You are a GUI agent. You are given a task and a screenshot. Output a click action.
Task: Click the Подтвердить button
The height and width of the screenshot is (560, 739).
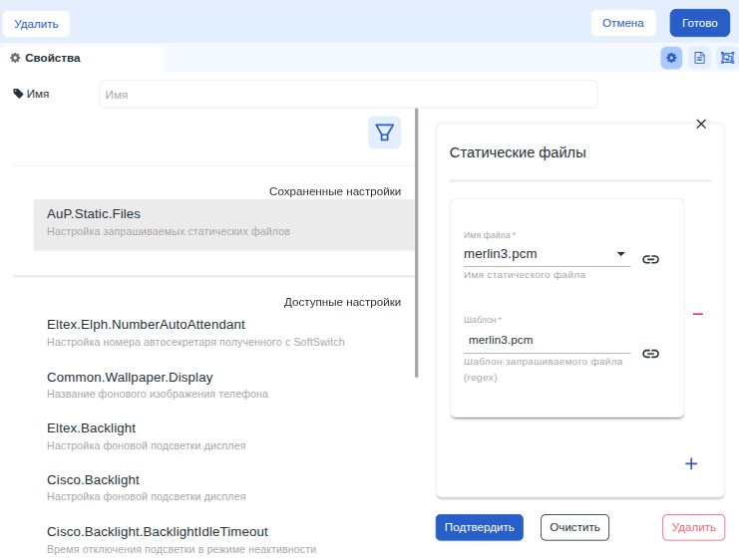tap(480, 527)
